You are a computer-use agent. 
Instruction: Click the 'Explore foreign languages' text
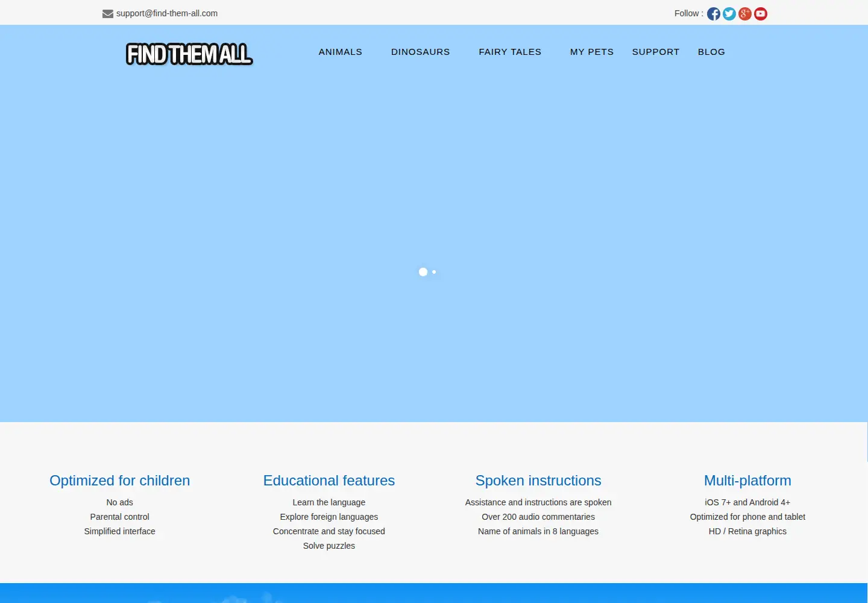[x=329, y=517]
